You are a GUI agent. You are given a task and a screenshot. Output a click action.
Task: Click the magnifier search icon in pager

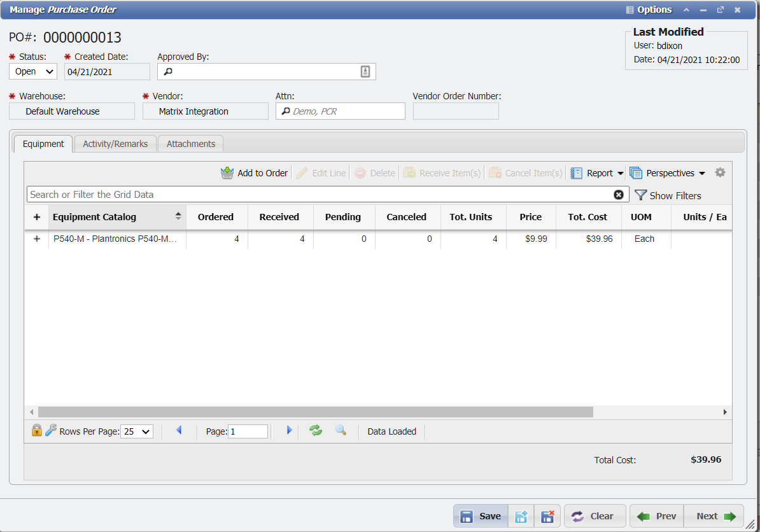(341, 431)
